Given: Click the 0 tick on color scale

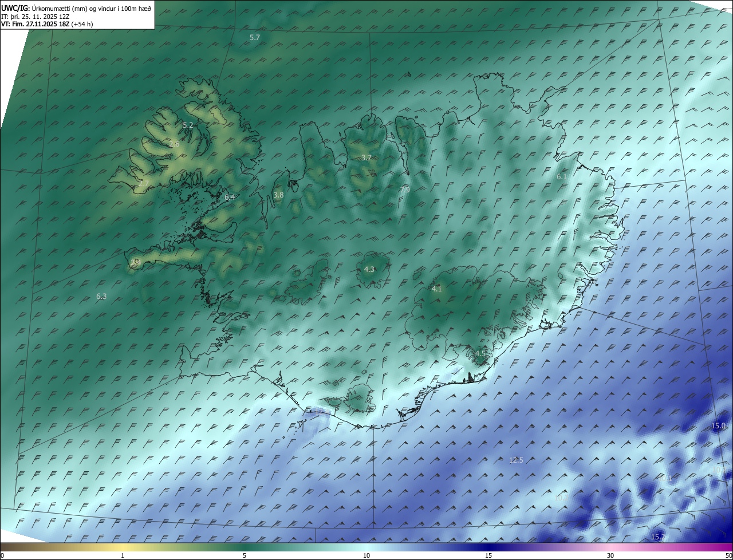Looking at the screenshot, I should click(x=2, y=555).
